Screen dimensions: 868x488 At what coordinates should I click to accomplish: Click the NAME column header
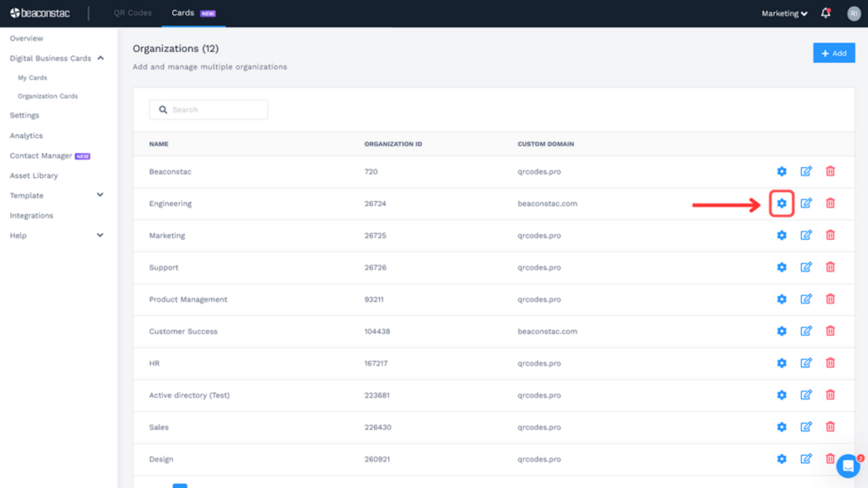click(159, 144)
